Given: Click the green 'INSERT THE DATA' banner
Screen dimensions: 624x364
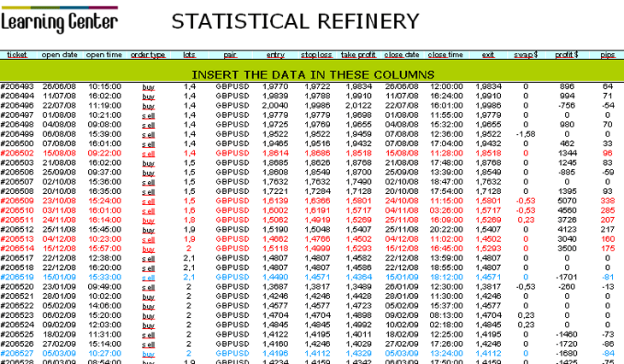Looking at the screenshot, I should (312, 74).
